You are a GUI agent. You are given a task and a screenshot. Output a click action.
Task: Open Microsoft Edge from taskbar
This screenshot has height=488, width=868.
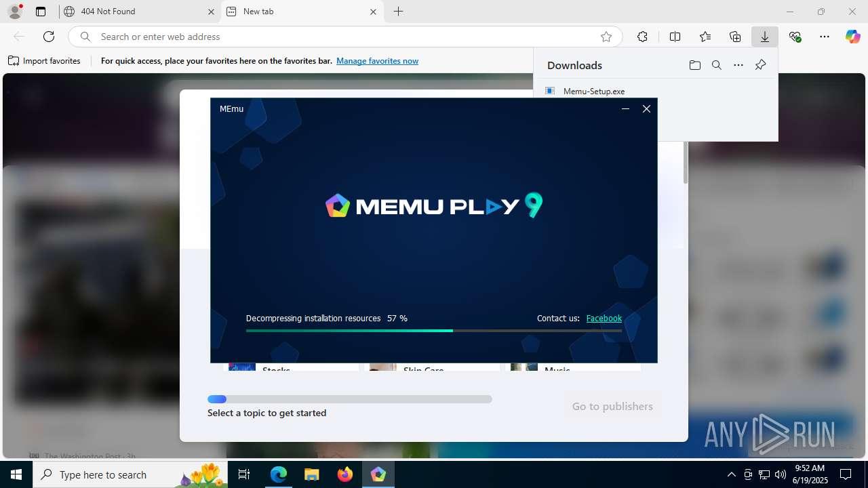[x=279, y=474]
